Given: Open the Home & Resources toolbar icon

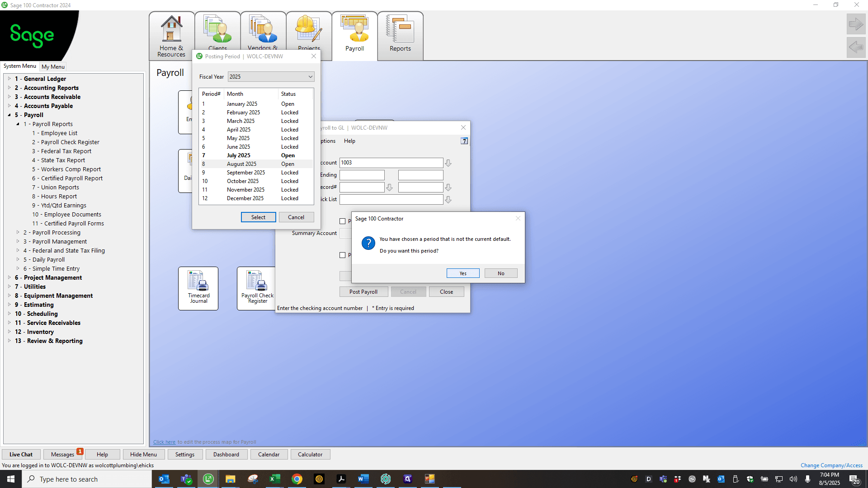Looking at the screenshot, I should pos(171,36).
